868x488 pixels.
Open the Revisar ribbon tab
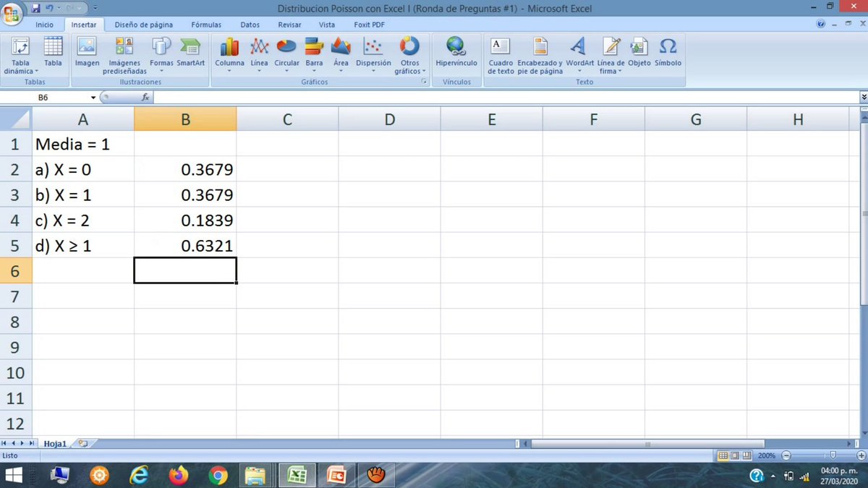coord(289,24)
